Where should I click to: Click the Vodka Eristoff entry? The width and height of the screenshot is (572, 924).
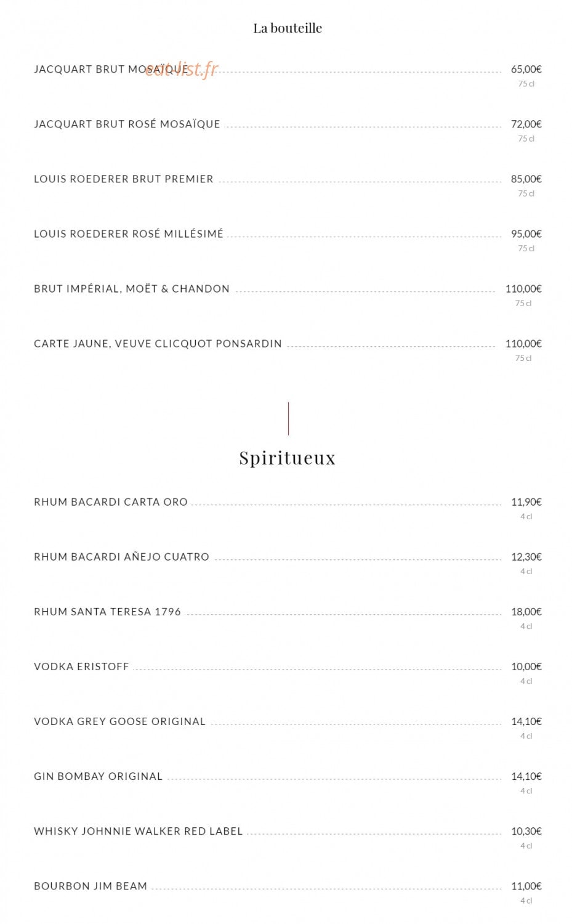(81, 667)
